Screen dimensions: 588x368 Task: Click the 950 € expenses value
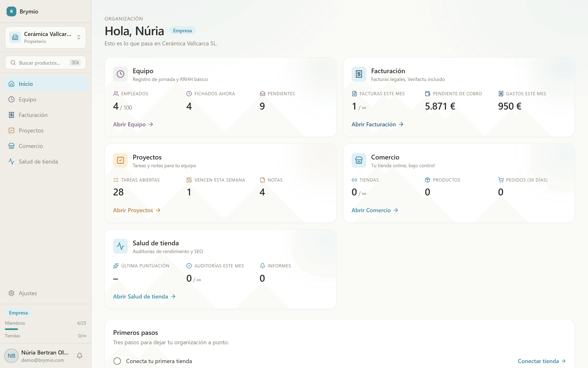tap(510, 106)
